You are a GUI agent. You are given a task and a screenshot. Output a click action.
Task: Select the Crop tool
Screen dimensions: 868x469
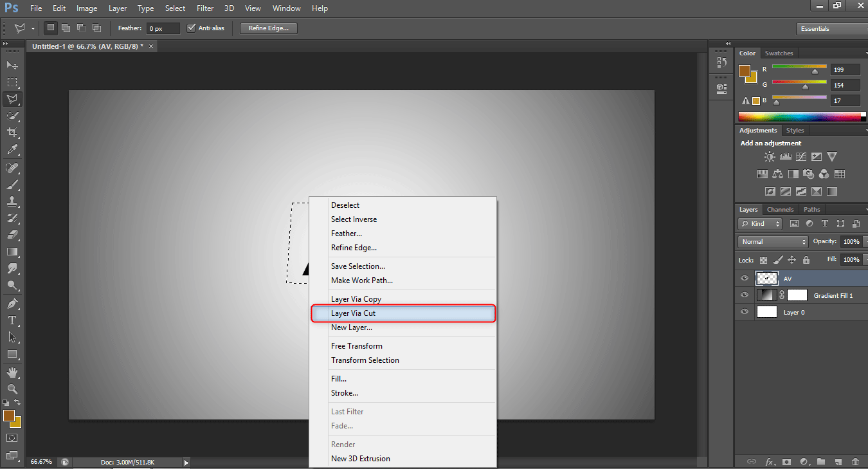pos(12,133)
